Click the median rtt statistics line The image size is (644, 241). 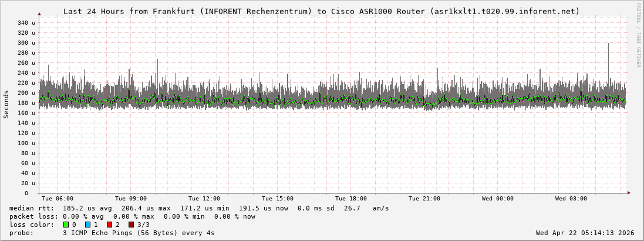tap(199, 208)
